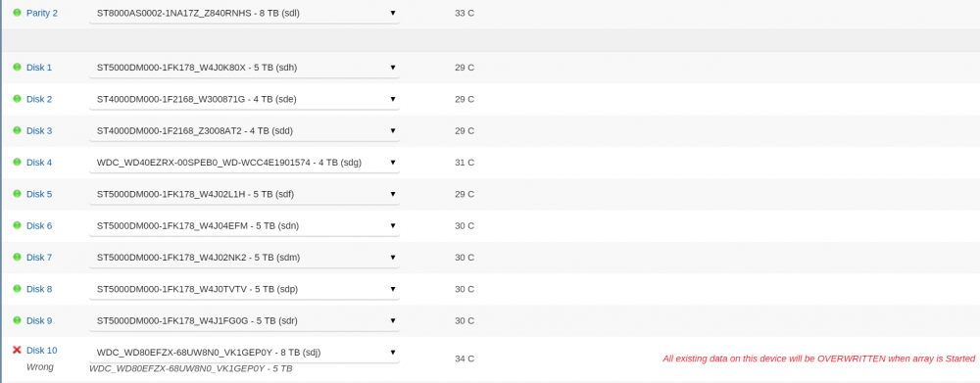Expand the Disk 8 device assignment dropdown
Viewport: 980px width, 383px height.
(244, 289)
